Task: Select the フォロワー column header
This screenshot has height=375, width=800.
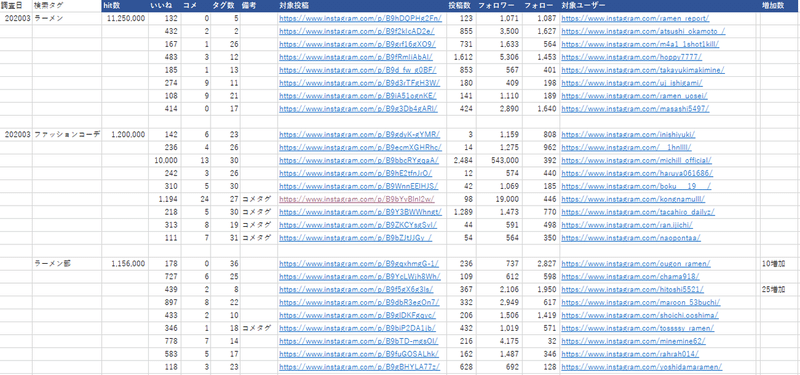Action: (x=498, y=6)
